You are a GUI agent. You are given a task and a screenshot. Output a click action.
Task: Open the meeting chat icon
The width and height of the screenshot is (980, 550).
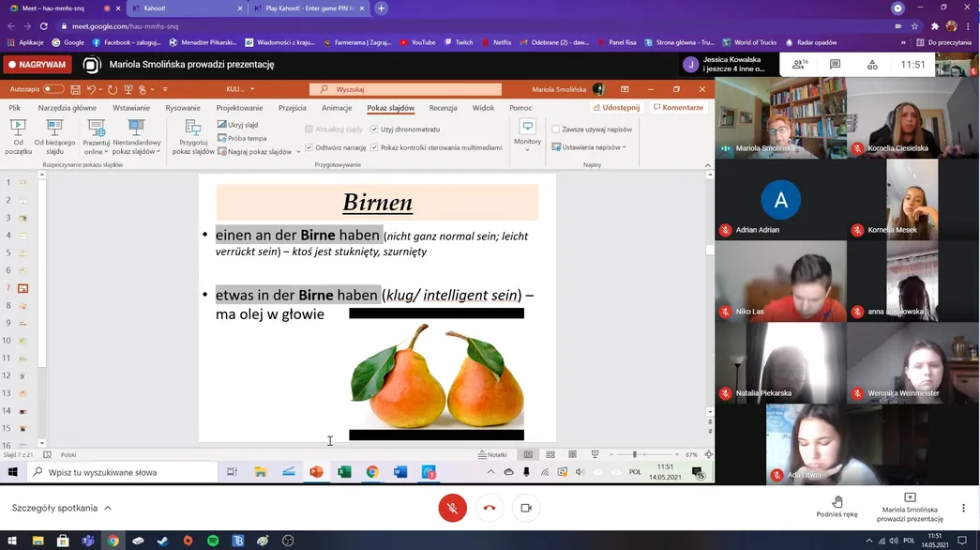835,65
